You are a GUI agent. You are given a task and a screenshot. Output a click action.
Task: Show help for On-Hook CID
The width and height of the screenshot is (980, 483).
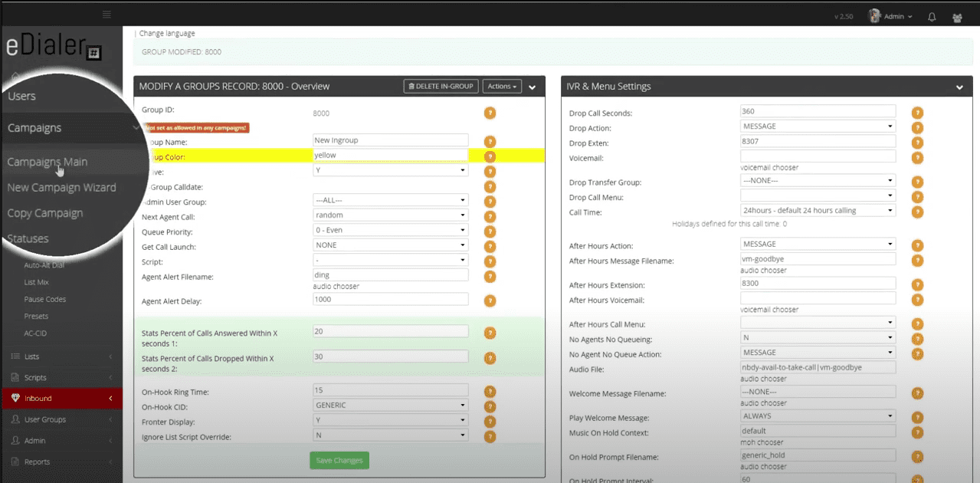tap(490, 406)
